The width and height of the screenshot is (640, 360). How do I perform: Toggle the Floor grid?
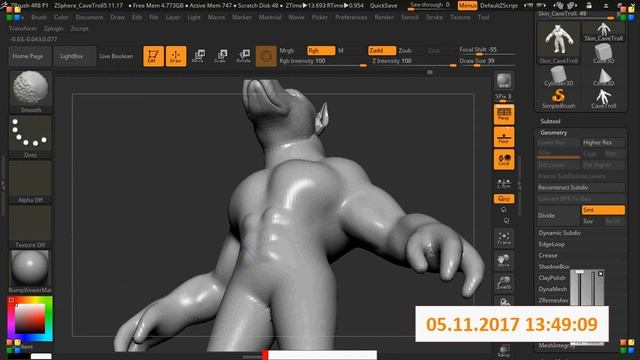pos(504,137)
